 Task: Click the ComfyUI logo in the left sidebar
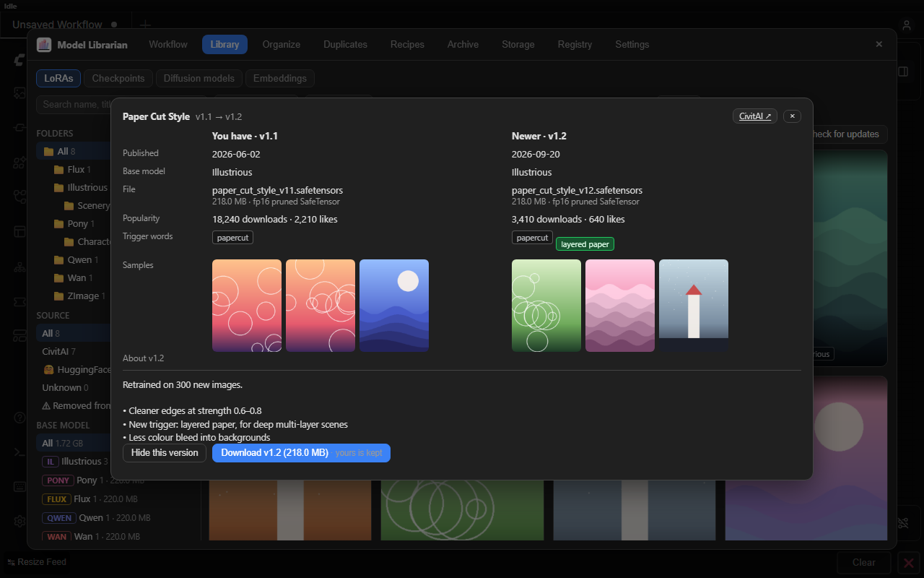tap(19, 60)
